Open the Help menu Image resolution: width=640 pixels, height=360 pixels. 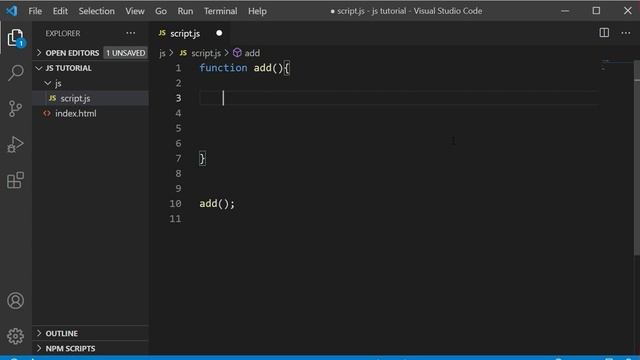tap(257, 11)
